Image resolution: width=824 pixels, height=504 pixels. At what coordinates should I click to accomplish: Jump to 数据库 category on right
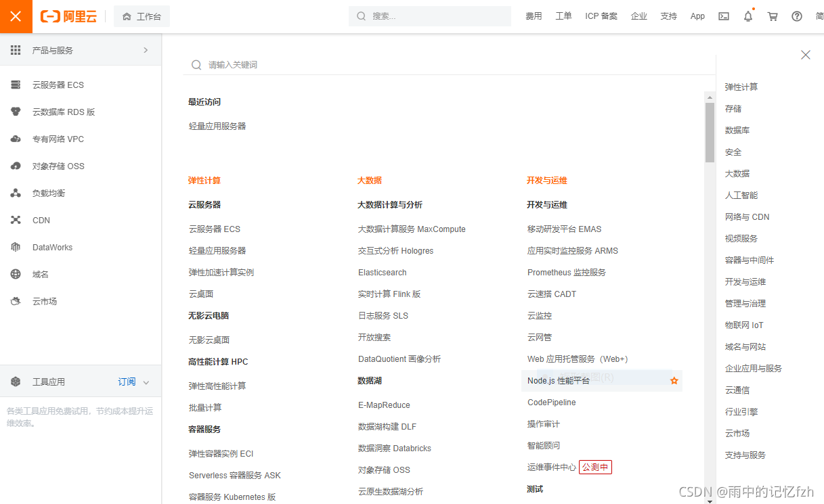tap(737, 130)
